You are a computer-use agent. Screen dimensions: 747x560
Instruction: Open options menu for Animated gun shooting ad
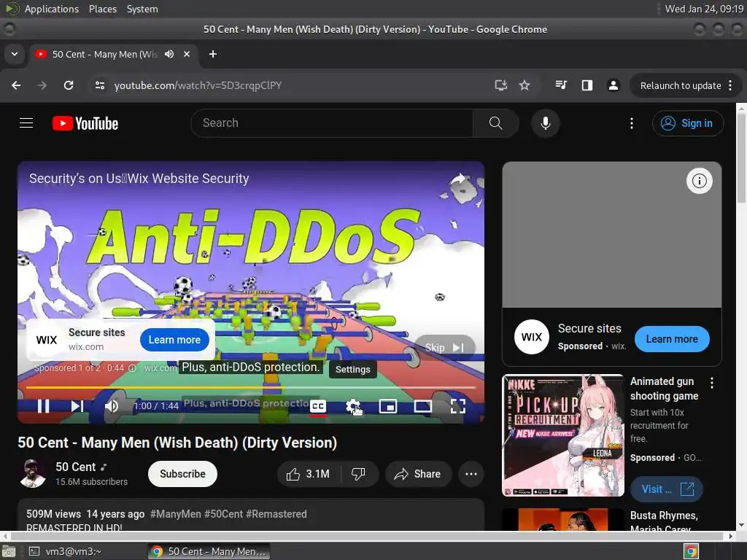pyautogui.click(x=712, y=383)
